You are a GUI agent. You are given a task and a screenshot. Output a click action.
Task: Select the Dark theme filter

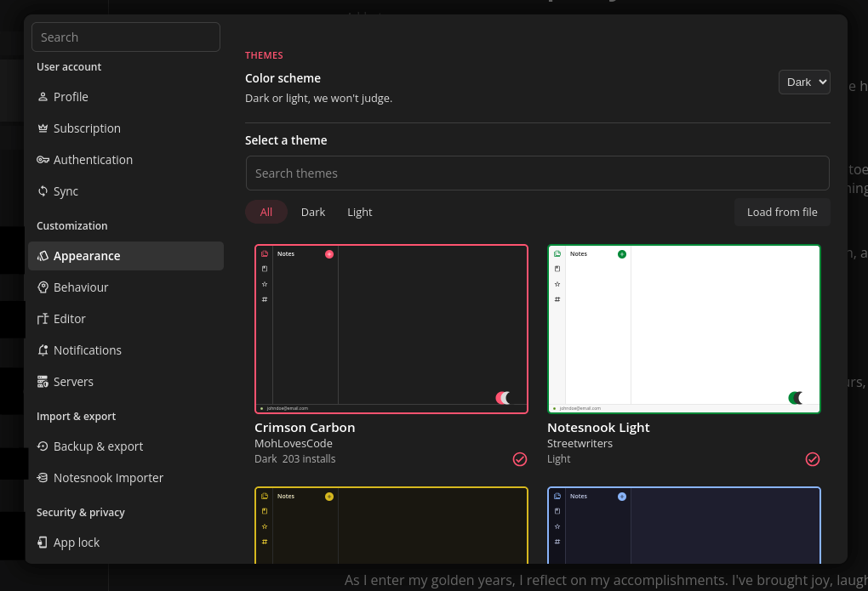pyautogui.click(x=312, y=212)
